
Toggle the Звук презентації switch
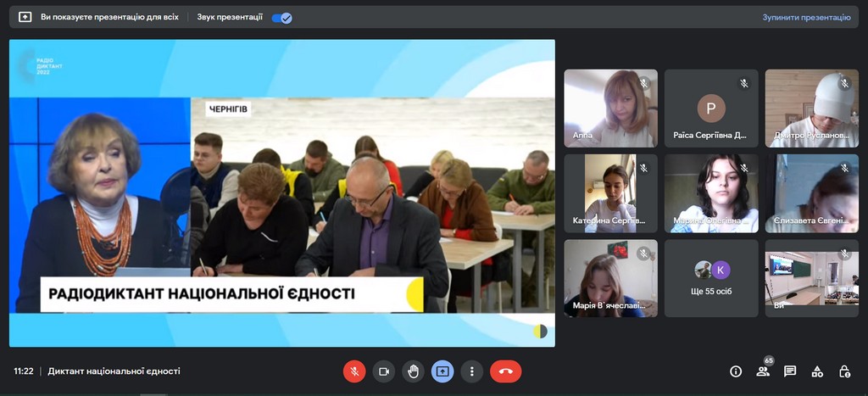(x=282, y=17)
